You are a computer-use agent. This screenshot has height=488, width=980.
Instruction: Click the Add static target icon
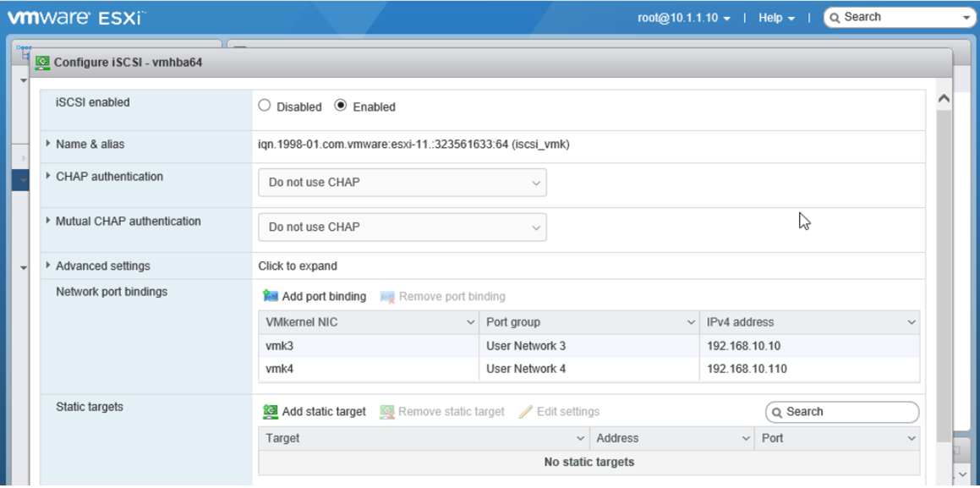(271, 411)
